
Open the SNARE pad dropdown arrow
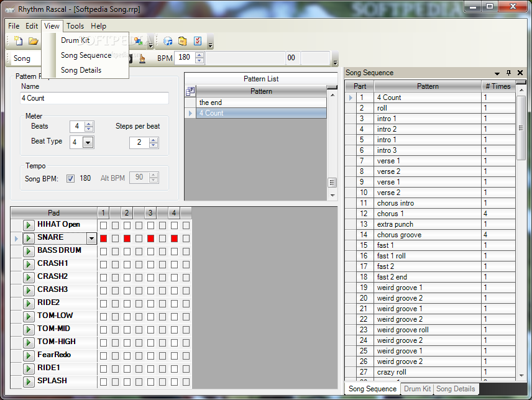(x=91, y=239)
